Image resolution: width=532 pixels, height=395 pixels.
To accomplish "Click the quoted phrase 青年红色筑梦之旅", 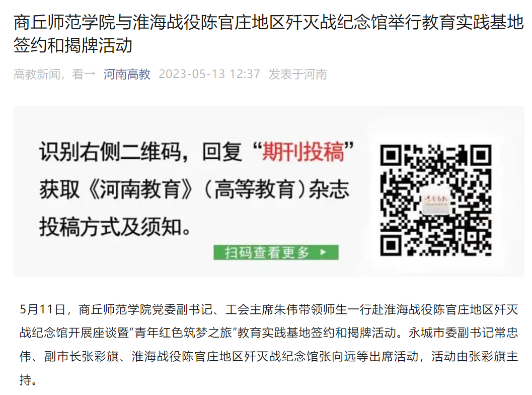I will point(183,333).
